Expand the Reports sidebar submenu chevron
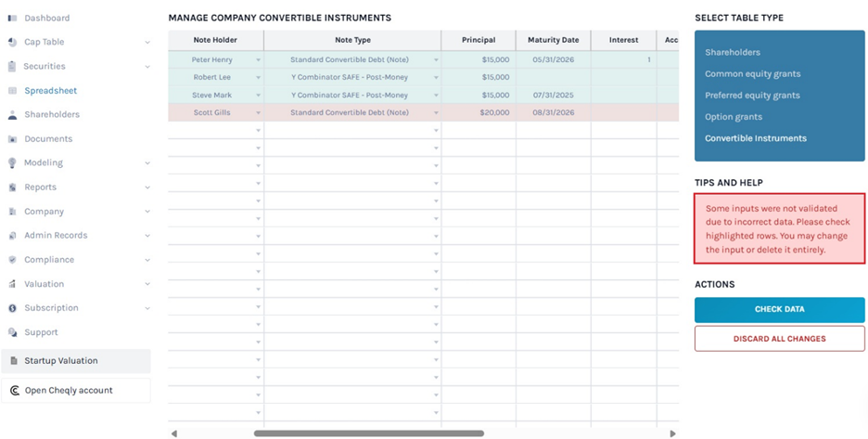The height and width of the screenshot is (439, 868). click(x=147, y=187)
